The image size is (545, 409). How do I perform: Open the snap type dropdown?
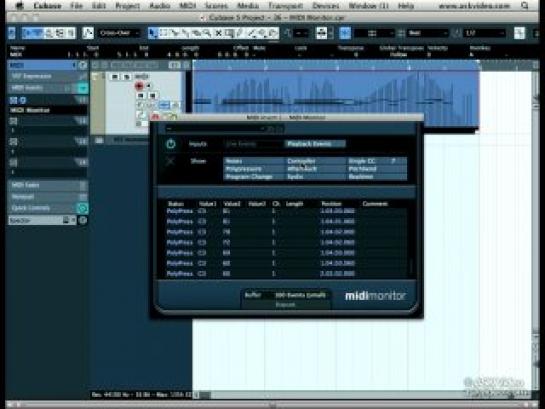[374, 33]
